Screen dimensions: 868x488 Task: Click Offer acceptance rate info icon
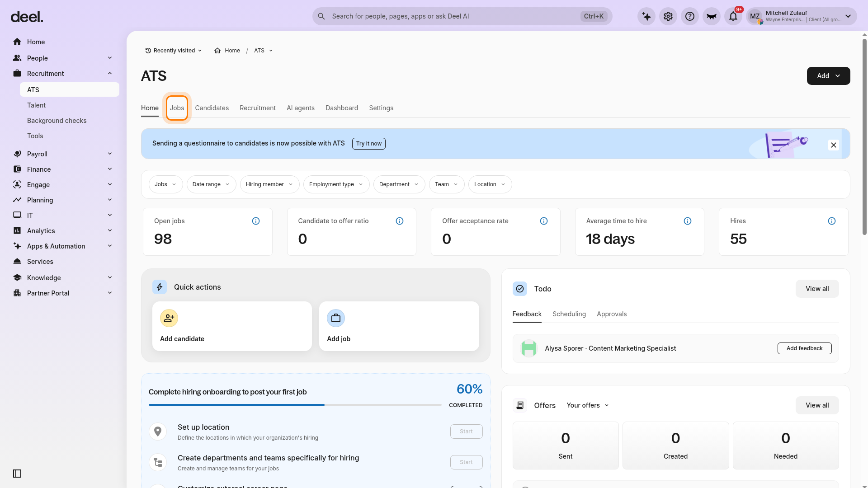544,221
